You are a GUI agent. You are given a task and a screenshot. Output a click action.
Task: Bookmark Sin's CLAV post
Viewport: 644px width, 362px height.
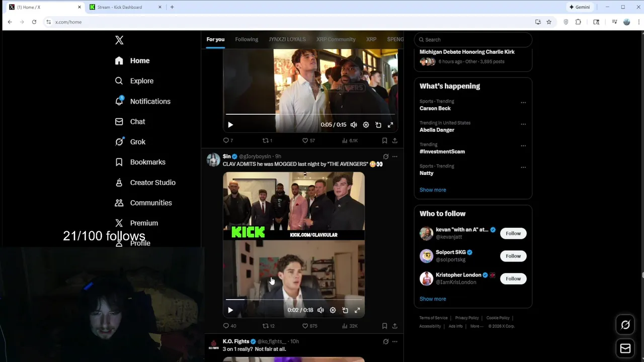tap(384, 326)
